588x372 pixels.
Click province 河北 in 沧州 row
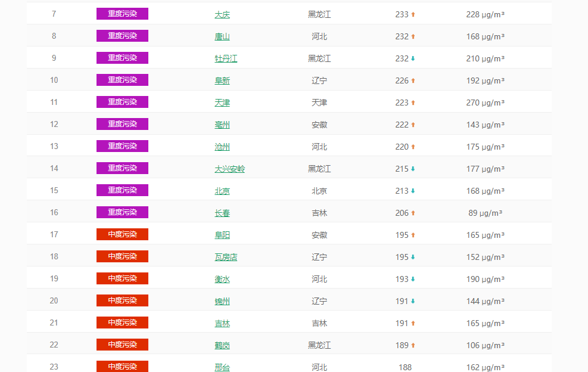319,147
